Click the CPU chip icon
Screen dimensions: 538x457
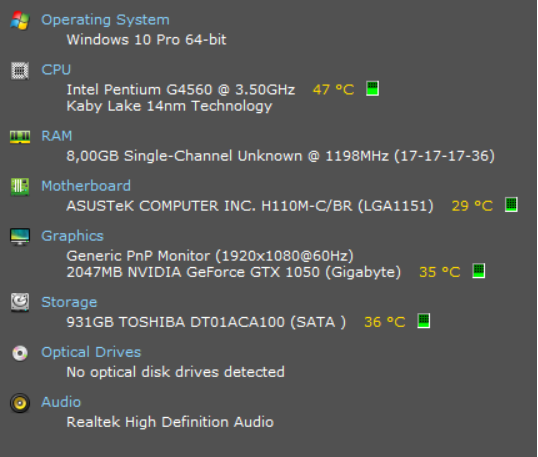[20, 70]
